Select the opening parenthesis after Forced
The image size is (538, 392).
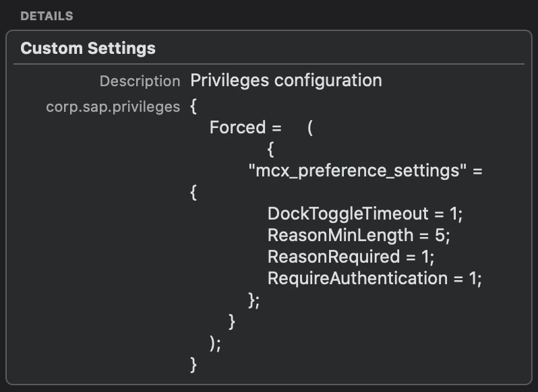click(x=310, y=128)
